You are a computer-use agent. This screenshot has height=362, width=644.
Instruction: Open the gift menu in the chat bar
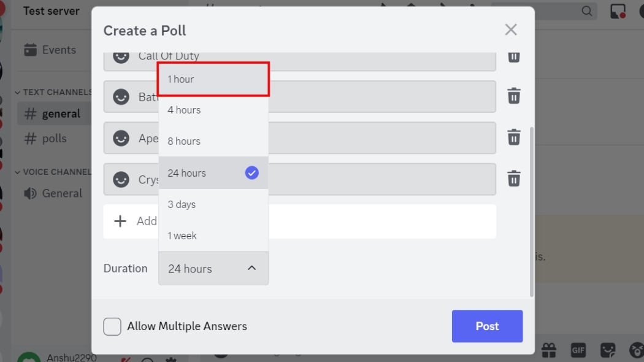pos(549,350)
